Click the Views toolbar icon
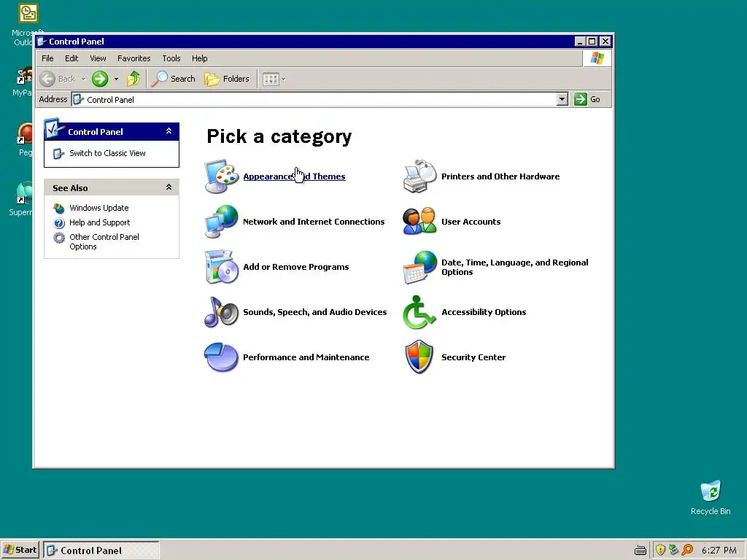The image size is (747, 560). (271, 79)
